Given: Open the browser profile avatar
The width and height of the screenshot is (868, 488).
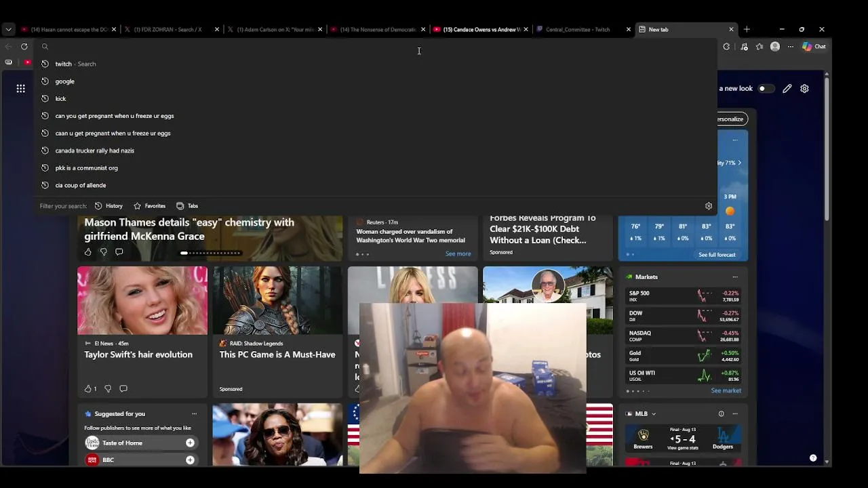Looking at the screenshot, I should pos(775,46).
